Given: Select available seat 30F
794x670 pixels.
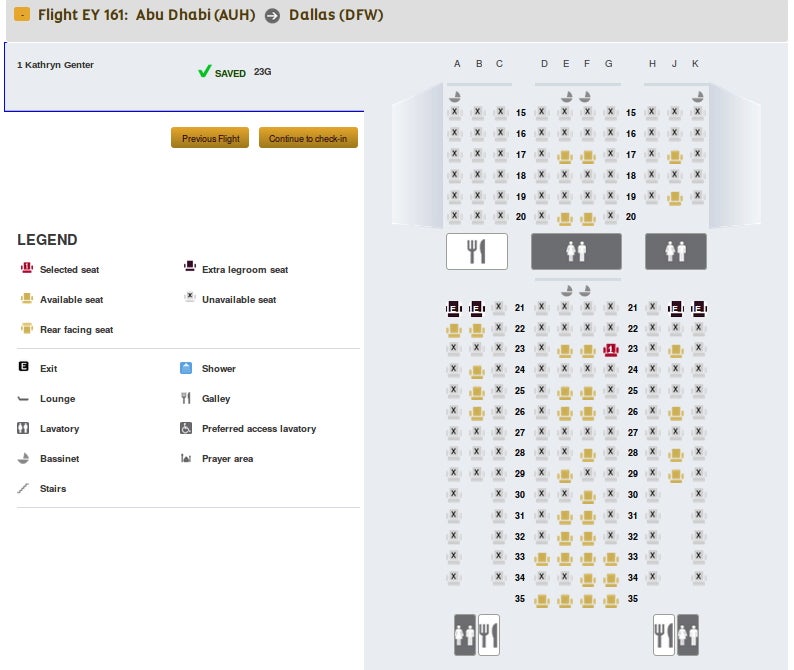Looking at the screenshot, I should 587,497.
